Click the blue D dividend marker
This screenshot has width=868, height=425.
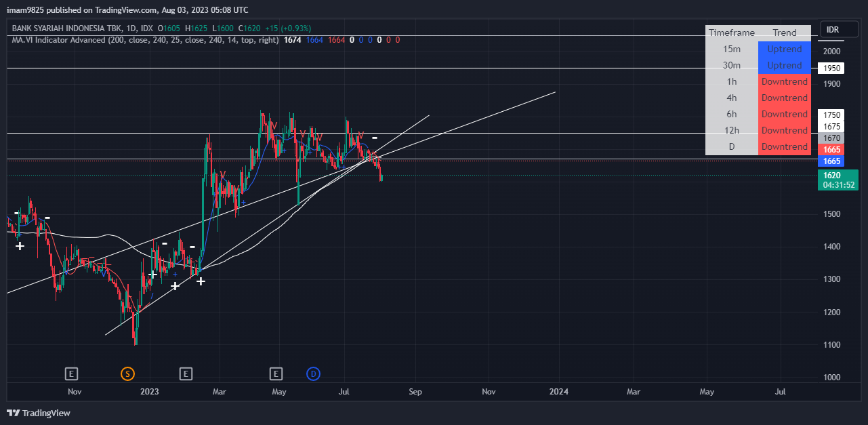(x=313, y=373)
